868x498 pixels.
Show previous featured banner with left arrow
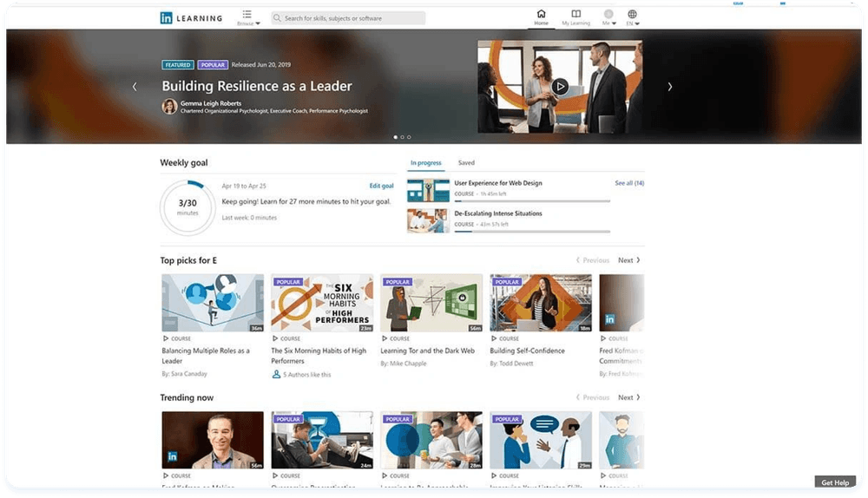[135, 87]
